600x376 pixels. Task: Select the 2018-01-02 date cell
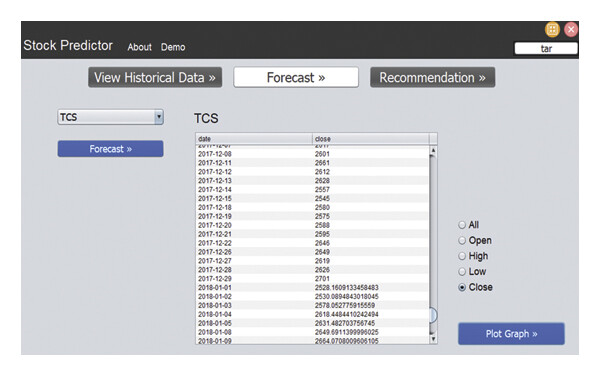(254, 296)
